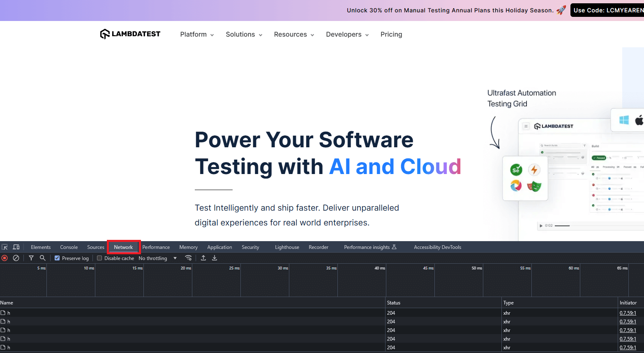Click the 'Power Your Software' headline

click(x=304, y=140)
